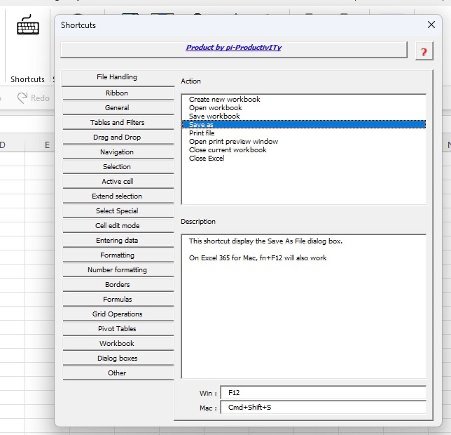The width and height of the screenshot is (451, 435).
Task: Click the Win shortcut field showing F12
Action: coord(323,393)
